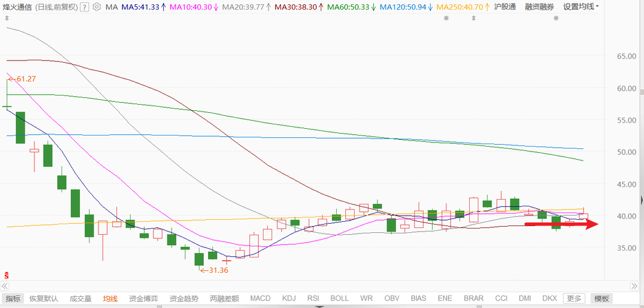Click the rightmost gray star marker
Screen dimensions: 644x308
pos(556,18)
